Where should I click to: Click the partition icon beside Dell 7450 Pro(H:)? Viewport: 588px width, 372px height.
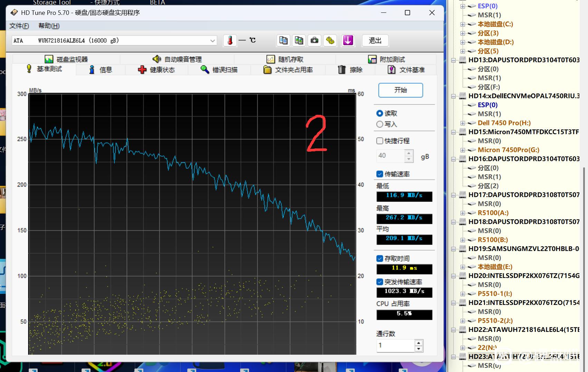472,123
